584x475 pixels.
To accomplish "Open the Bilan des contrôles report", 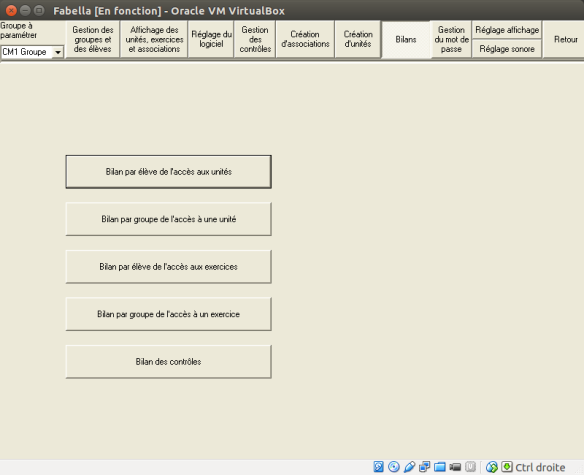I will pos(168,362).
